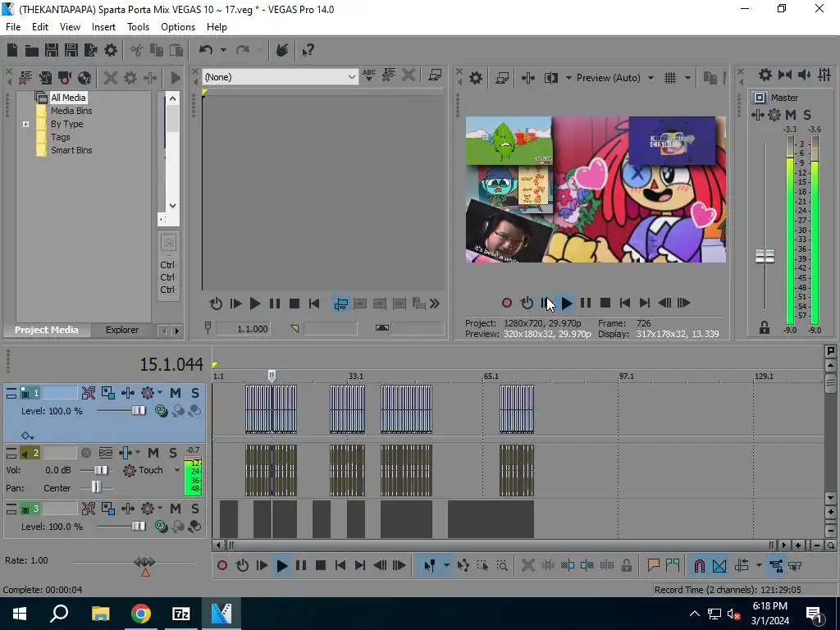Screen dimensions: 840x630
Task: Click the track 2 Pan slider
Action: [97, 488]
